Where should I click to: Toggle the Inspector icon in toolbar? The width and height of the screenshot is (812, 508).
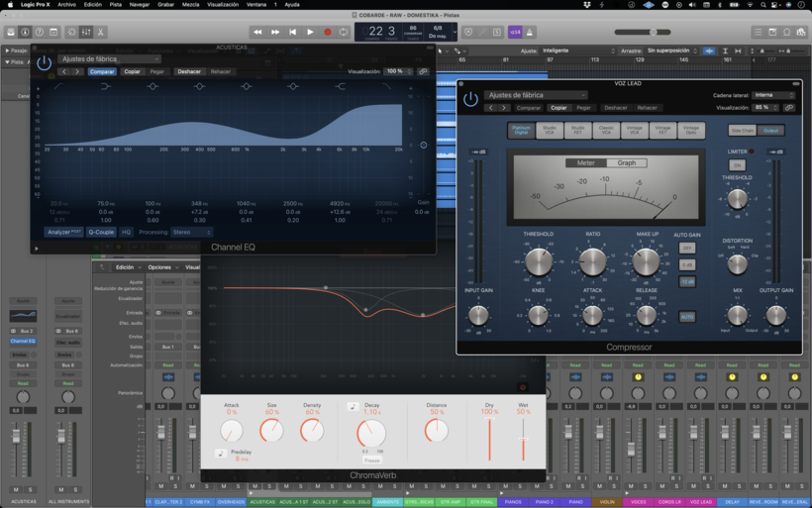[x=25, y=32]
